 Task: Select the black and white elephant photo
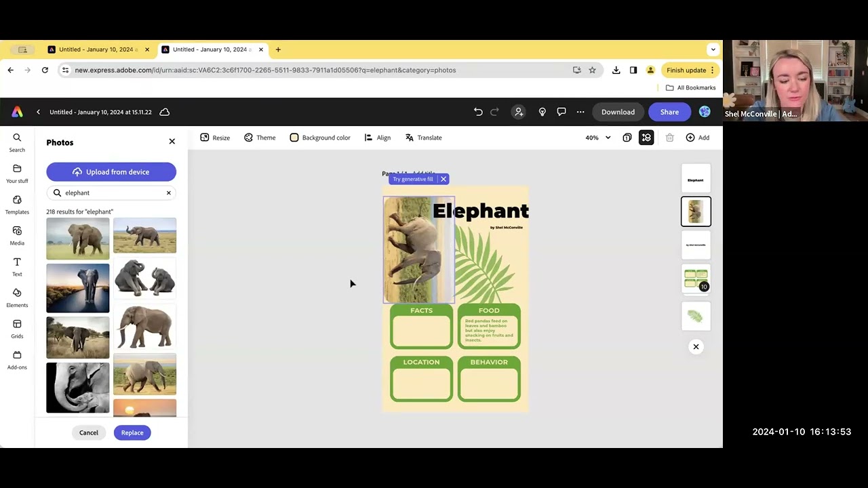point(77,388)
